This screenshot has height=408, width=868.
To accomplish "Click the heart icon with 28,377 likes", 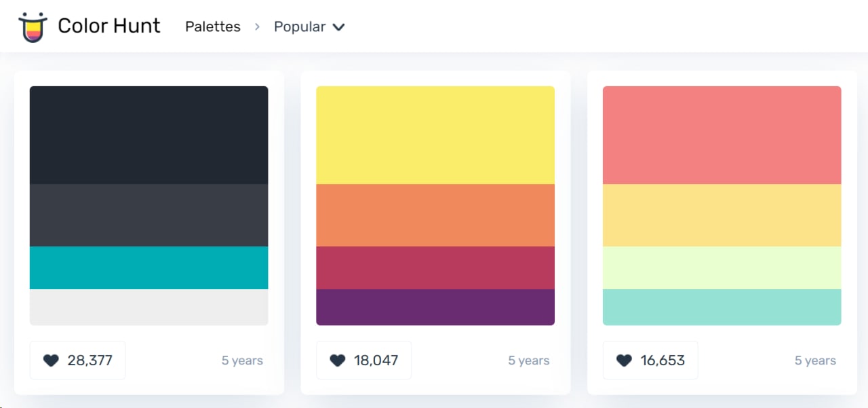I will (x=51, y=360).
